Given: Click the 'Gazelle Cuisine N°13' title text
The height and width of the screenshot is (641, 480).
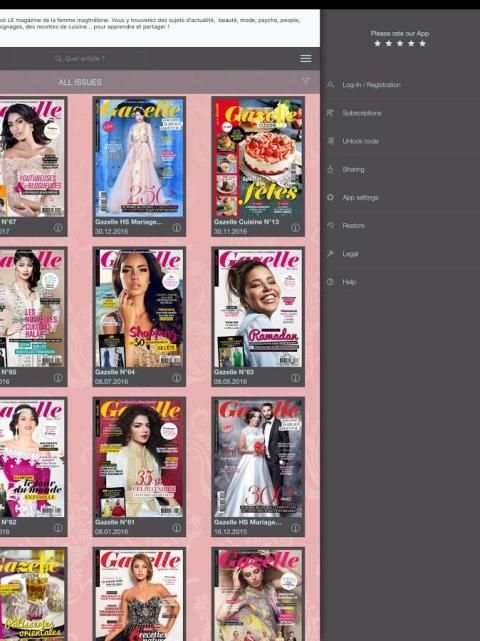Looking at the screenshot, I should pyautogui.click(x=246, y=222).
